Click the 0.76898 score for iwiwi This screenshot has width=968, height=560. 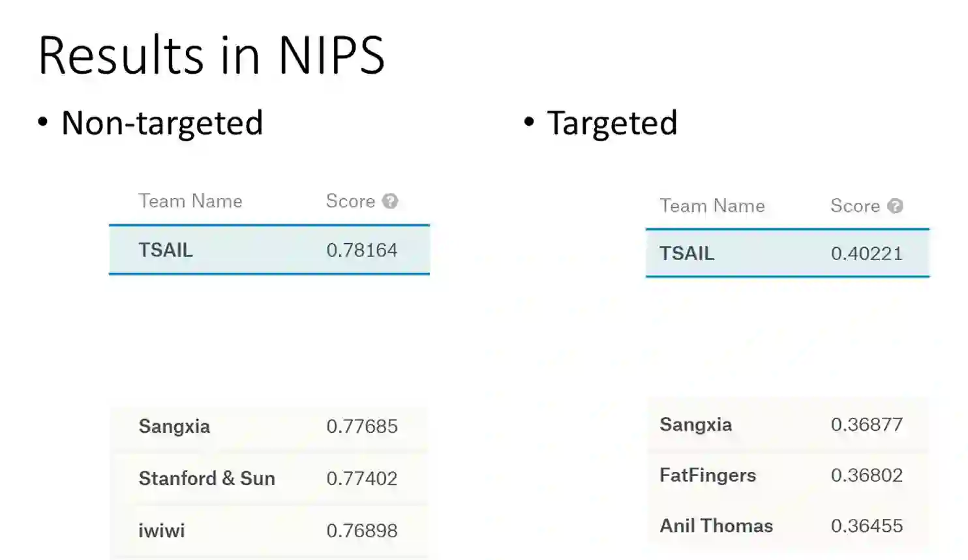pyautogui.click(x=361, y=531)
